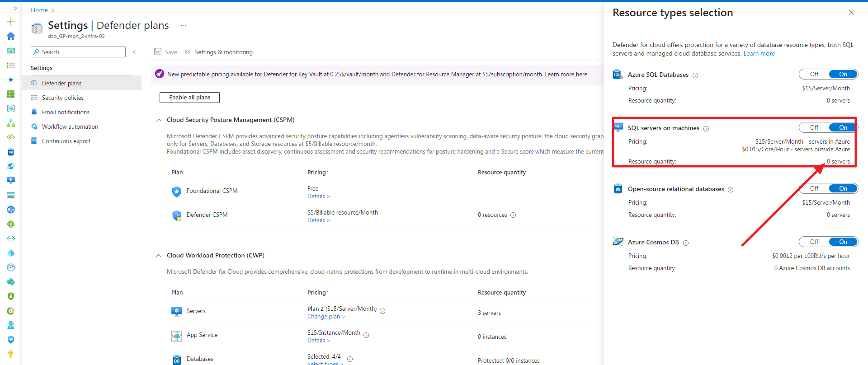Open Azure Cosmos DB icon in sidebar
Image resolution: width=868 pixels, height=365 pixels.
coord(11,166)
